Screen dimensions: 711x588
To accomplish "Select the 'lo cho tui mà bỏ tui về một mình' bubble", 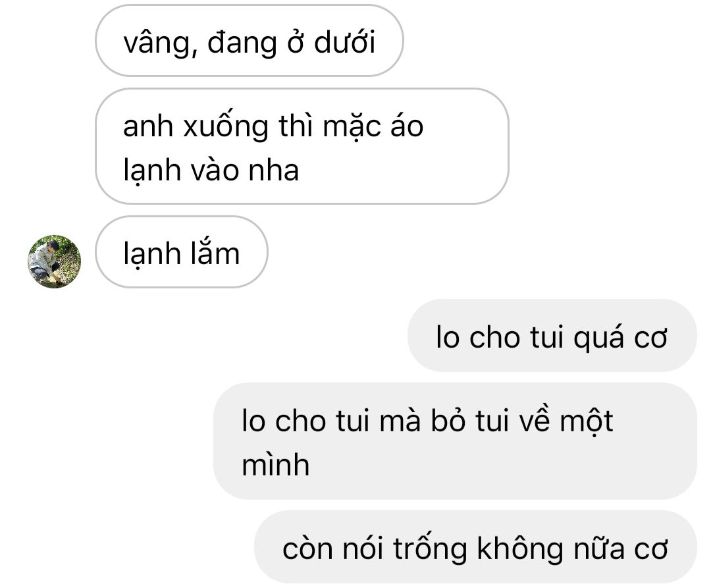I will [x=455, y=441].
